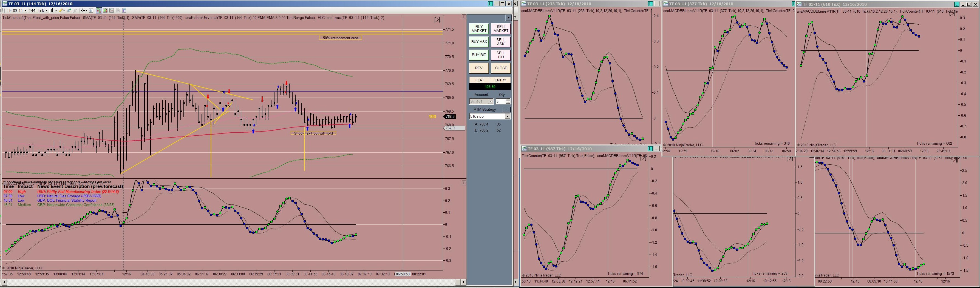
Task: Toggle the F button on price panel
Action: click(464, 17)
